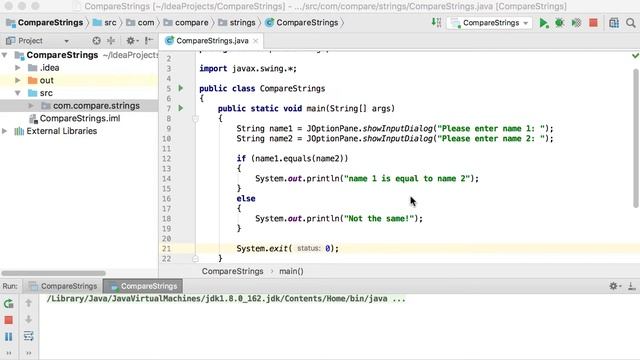Expand the out folder
Image resolution: width=640 pixels, height=360 pixels.
[x=18, y=80]
